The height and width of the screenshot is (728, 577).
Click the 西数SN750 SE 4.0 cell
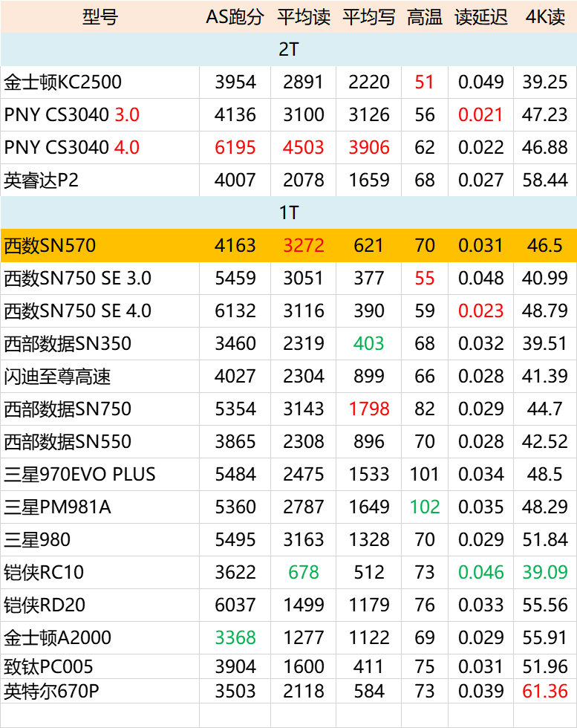coord(100,311)
